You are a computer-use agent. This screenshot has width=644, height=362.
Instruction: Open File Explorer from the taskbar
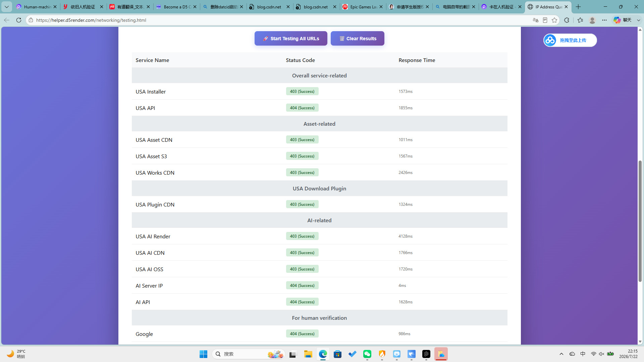pos(308,354)
